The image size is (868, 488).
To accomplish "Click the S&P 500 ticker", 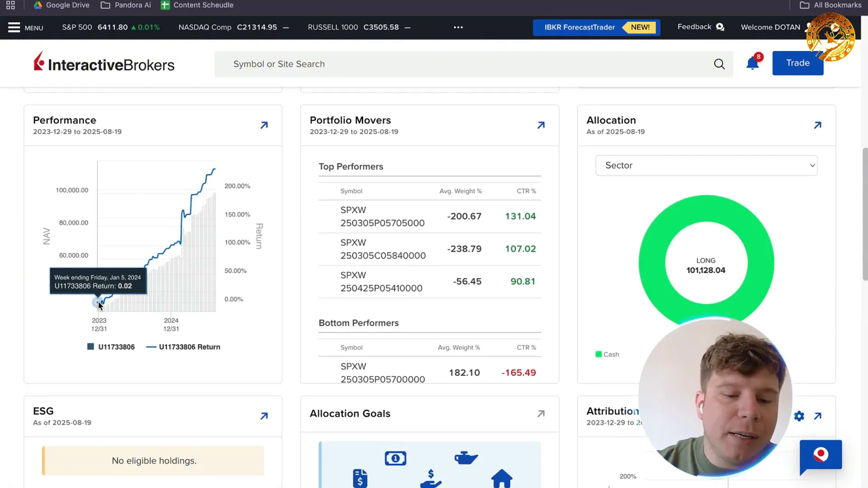I will [x=111, y=28].
